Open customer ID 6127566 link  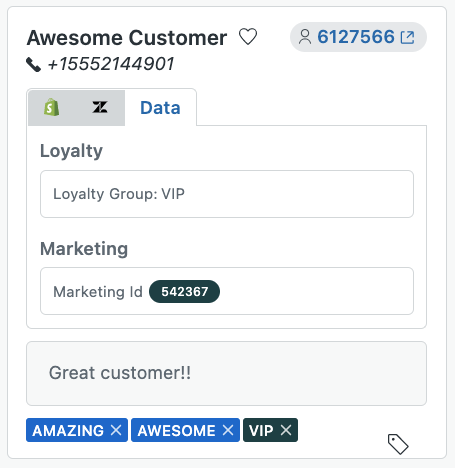point(356,37)
